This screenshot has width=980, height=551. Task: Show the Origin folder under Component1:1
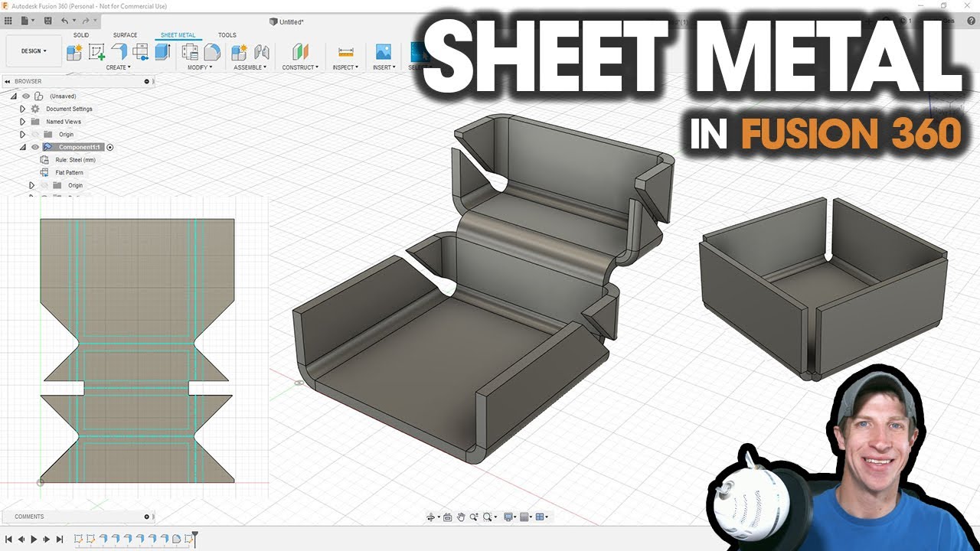tap(44, 185)
